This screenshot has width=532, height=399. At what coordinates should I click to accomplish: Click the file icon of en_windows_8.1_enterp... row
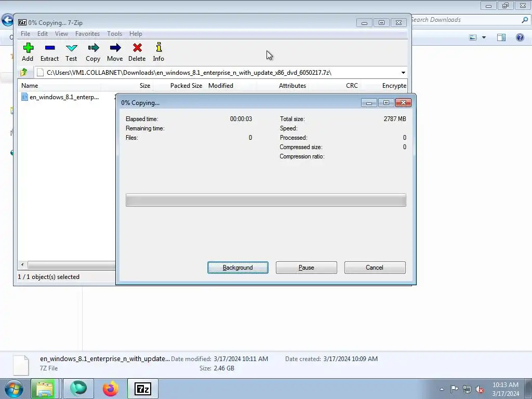(24, 97)
